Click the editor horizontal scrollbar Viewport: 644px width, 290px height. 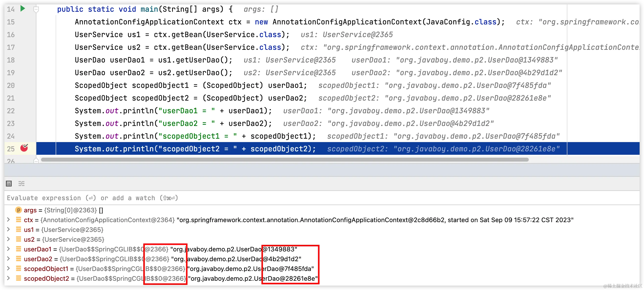click(x=284, y=159)
